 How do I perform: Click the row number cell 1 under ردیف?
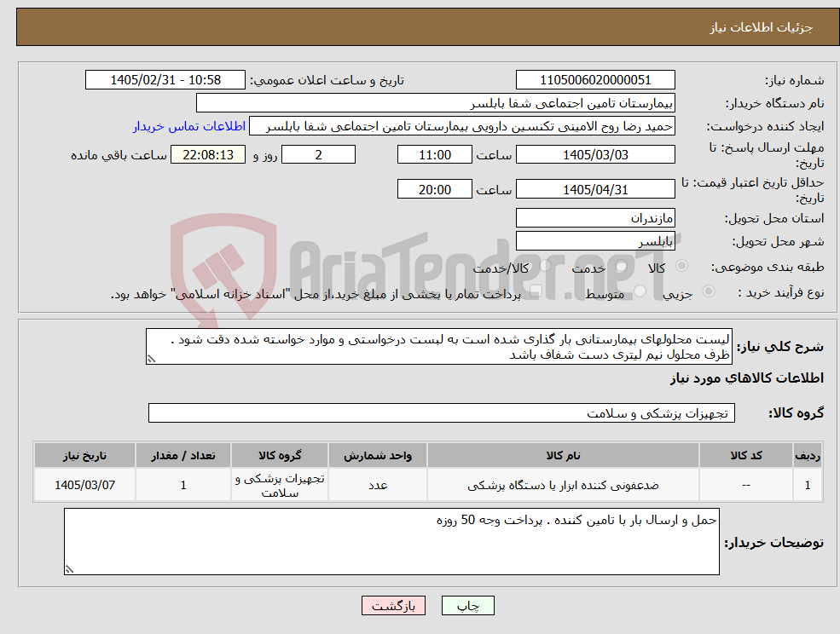(x=808, y=485)
